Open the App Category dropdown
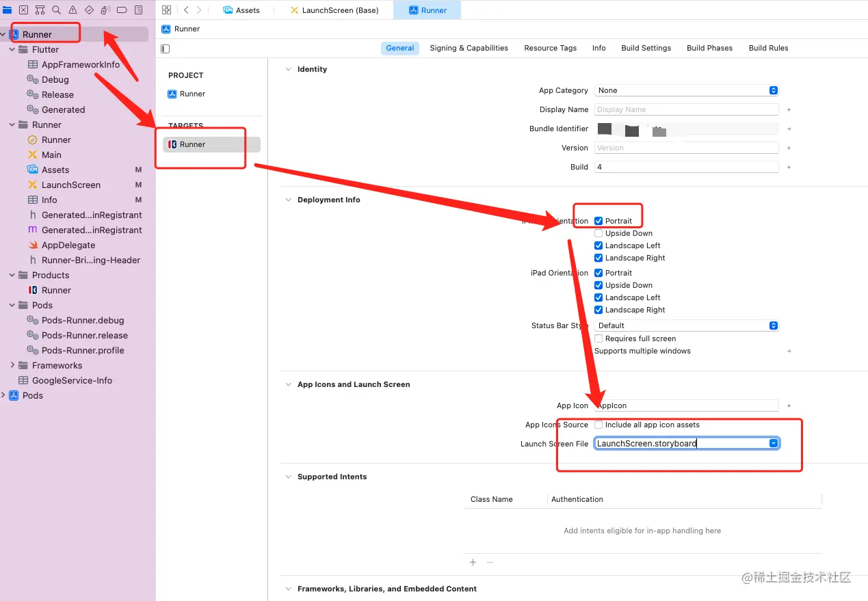868x601 pixels. click(686, 90)
